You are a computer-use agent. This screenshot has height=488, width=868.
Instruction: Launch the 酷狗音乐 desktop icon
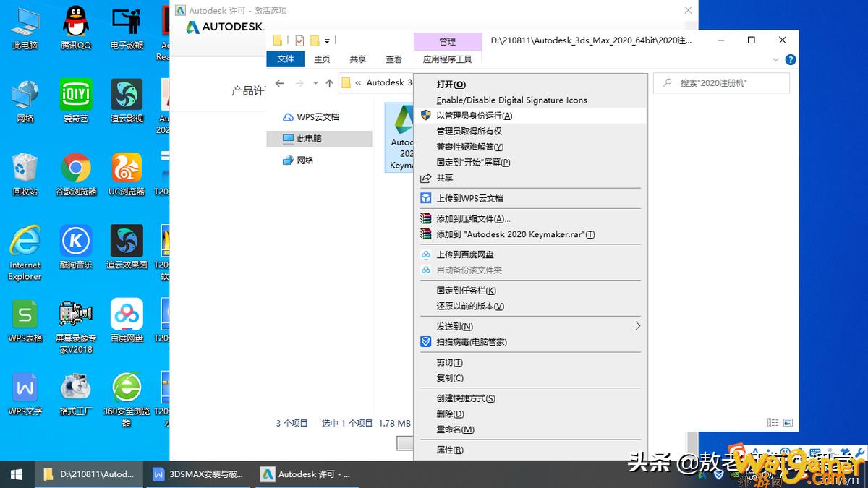click(76, 247)
